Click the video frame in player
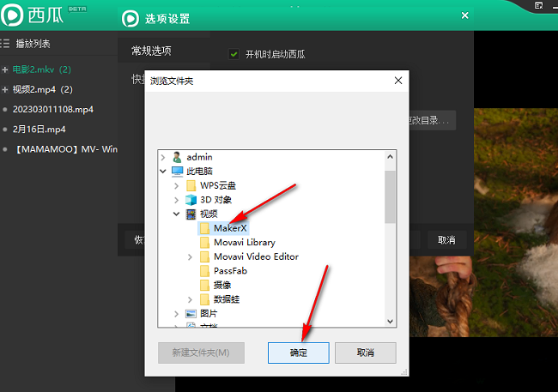Viewport: 558px width, 392px height. (x=516, y=222)
